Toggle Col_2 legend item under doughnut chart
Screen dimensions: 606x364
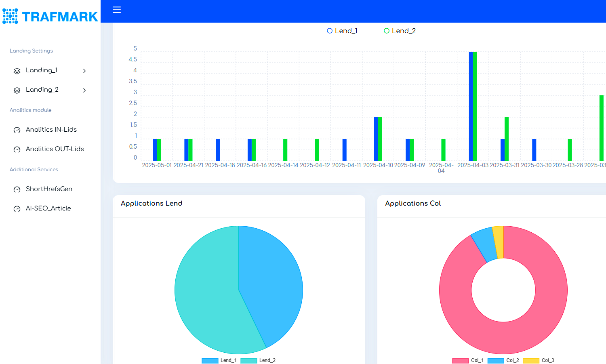click(x=503, y=360)
